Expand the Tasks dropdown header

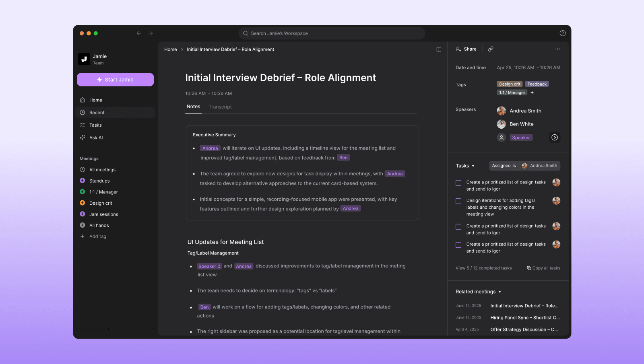pos(465,166)
